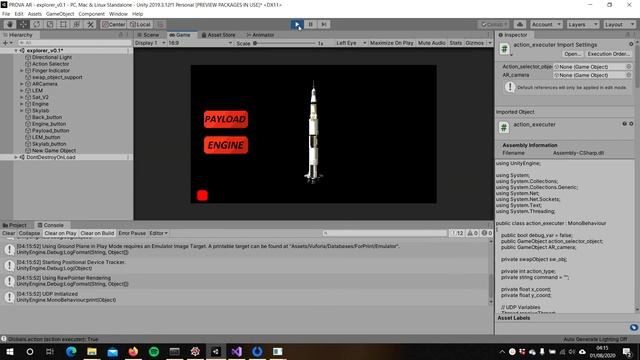Open Visual Studio from taskbar
This screenshot has width=640, height=360.
click(x=236, y=351)
